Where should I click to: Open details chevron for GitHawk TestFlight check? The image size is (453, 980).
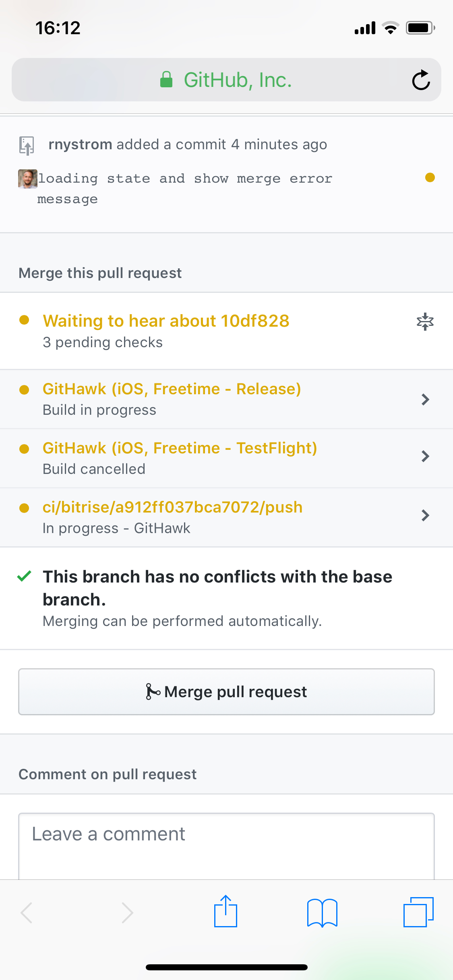pos(425,456)
